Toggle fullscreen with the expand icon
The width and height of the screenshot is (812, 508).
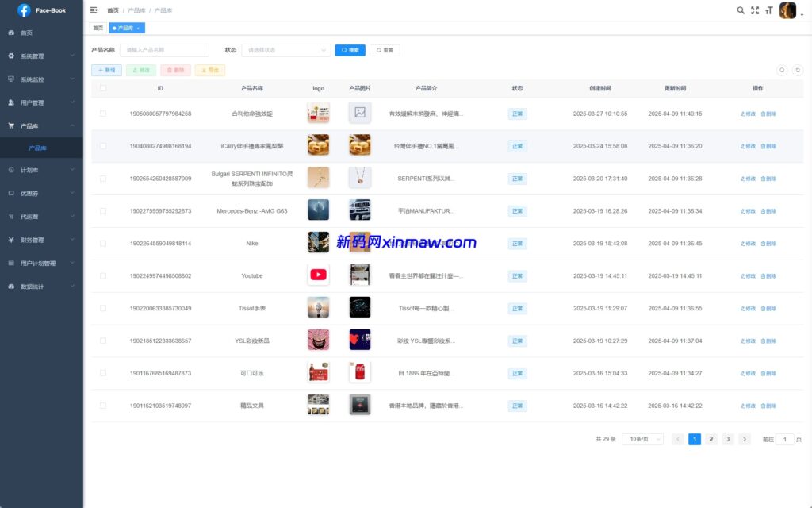click(x=754, y=10)
